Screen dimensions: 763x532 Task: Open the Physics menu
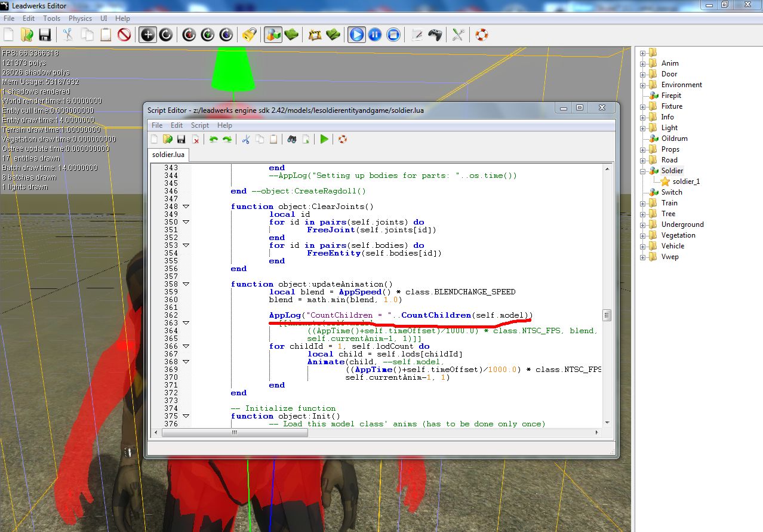click(x=80, y=19)
